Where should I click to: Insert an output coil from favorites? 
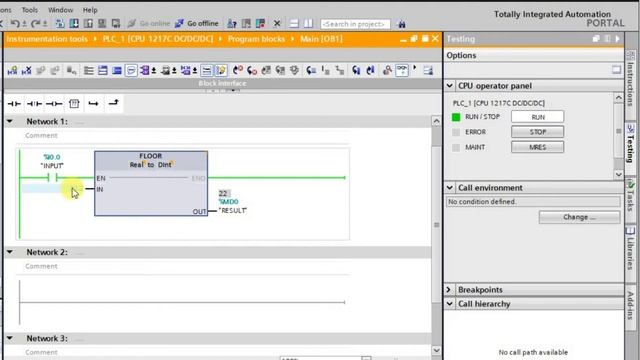54,104
